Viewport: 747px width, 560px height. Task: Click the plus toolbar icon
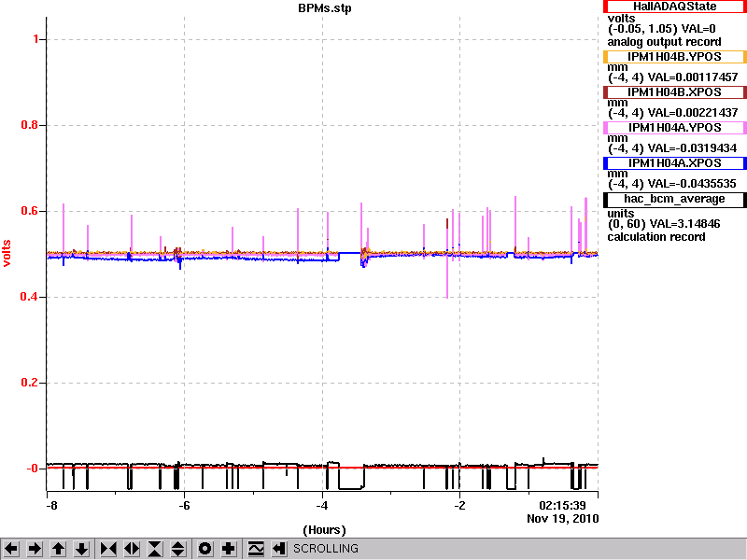click(229, 549)
